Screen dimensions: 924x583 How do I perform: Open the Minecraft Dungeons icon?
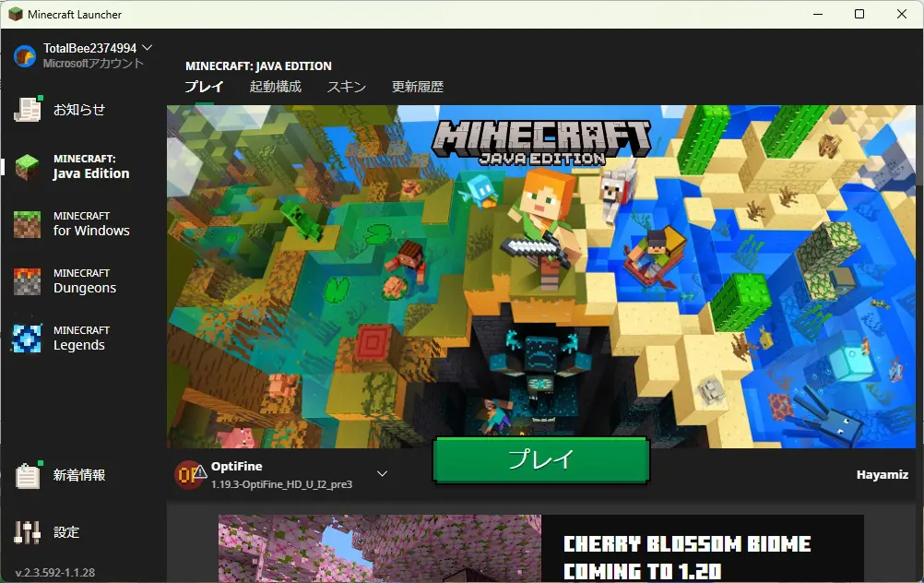[28, 281]
